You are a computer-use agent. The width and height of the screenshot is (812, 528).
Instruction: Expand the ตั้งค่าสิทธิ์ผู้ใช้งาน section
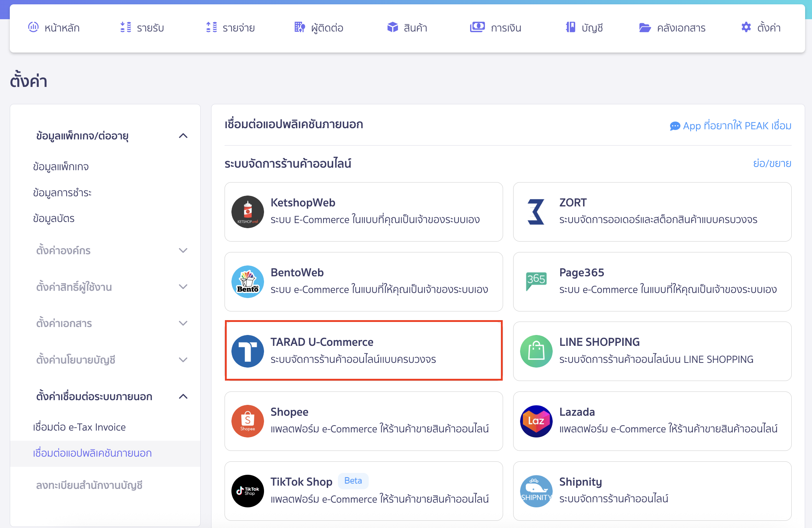(x=184, y=286)
